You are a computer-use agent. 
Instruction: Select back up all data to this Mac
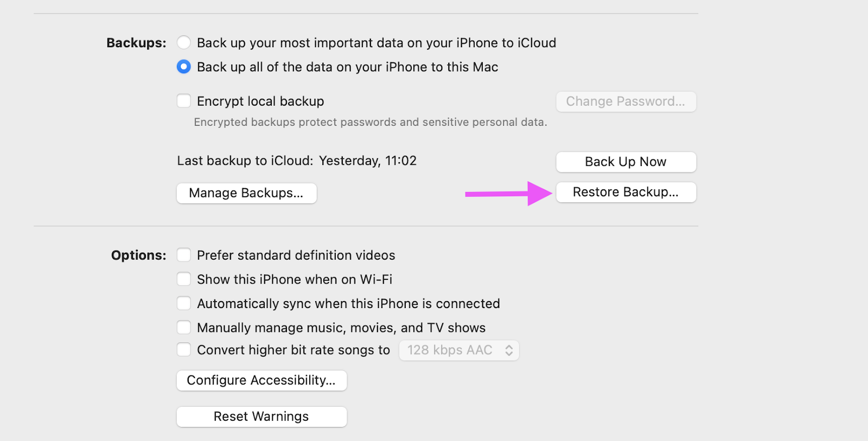(184, 67)
